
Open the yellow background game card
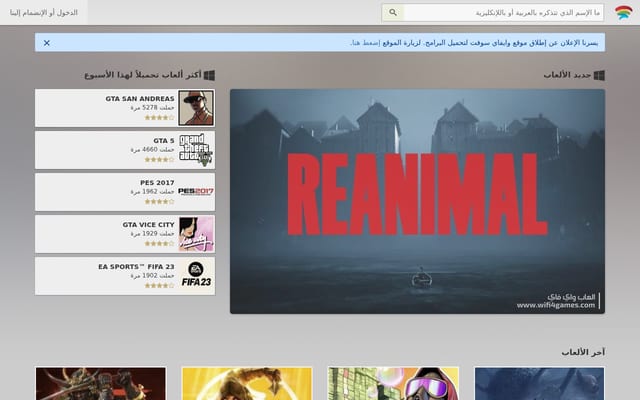pos(247,383)
